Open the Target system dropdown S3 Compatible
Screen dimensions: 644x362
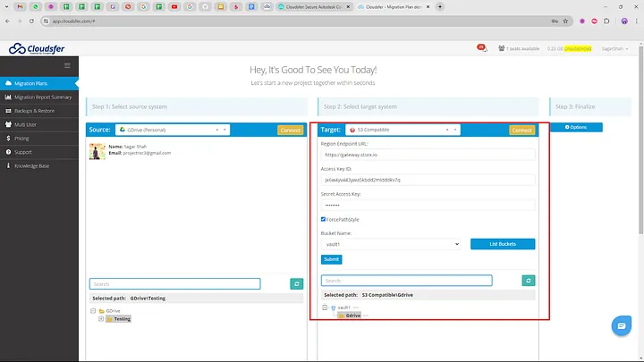coord(402,130)
